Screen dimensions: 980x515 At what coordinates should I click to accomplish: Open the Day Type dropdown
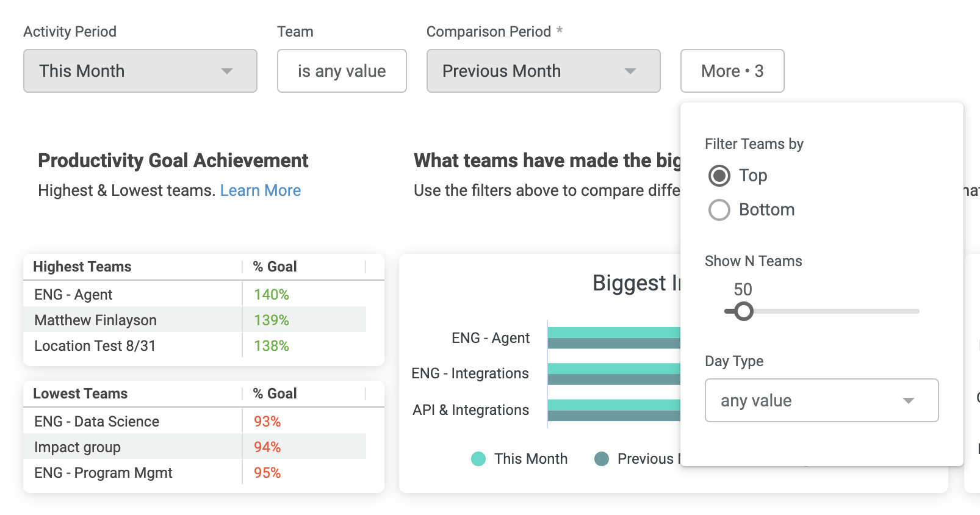(821, 400)
